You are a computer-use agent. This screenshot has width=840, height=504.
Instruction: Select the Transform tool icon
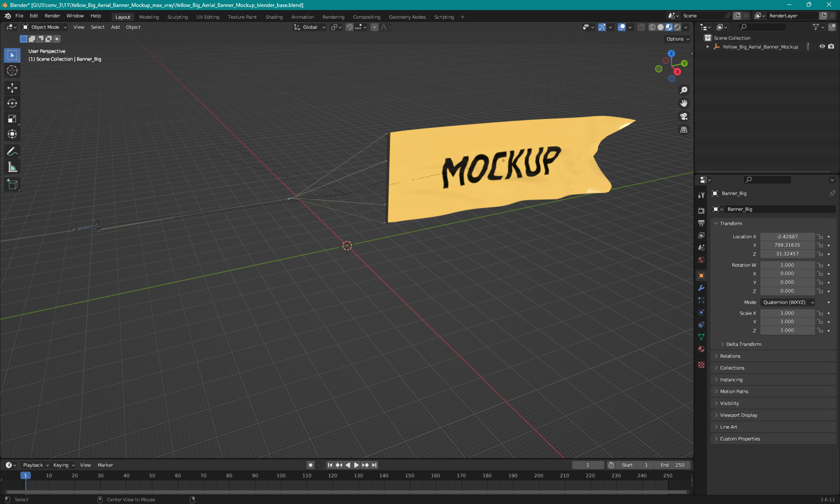pyautogui.click(x=13, y=134)
